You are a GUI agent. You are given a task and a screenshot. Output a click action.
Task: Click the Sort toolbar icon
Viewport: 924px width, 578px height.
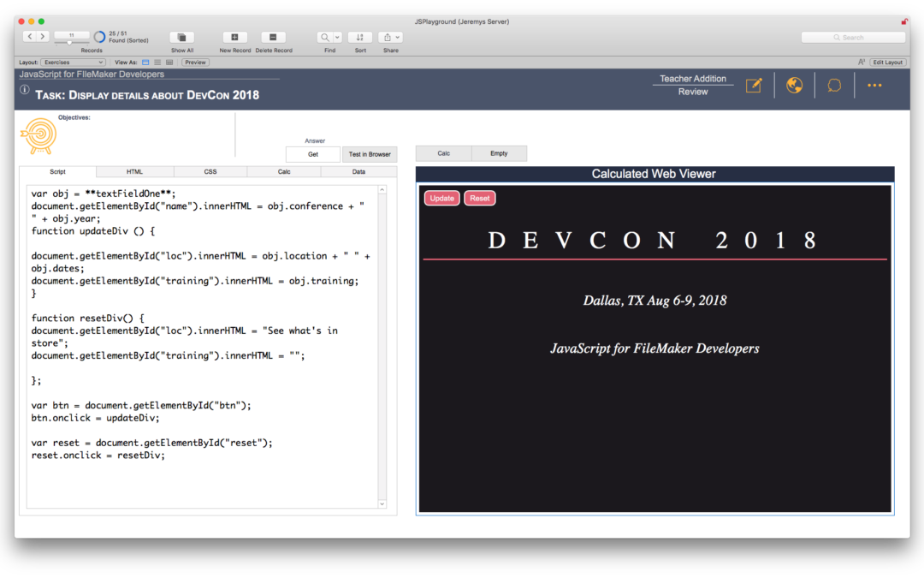pyautogui.click(x=360, y=37)
